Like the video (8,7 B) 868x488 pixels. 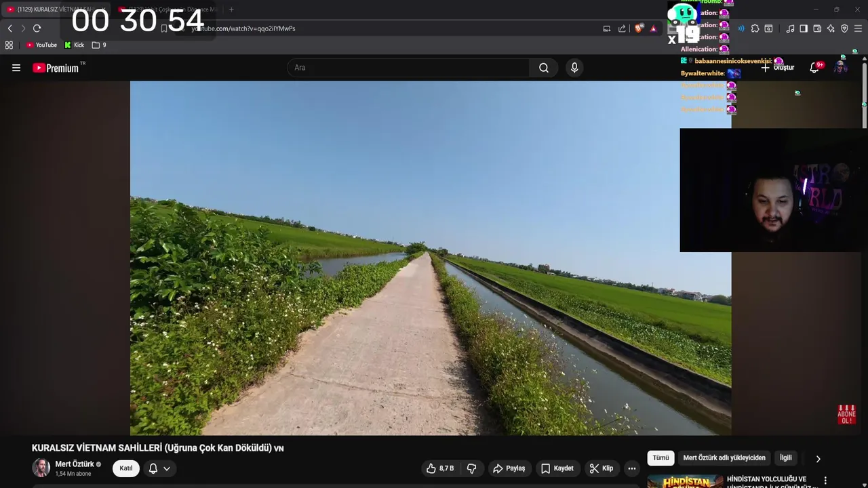click(440, 468)
